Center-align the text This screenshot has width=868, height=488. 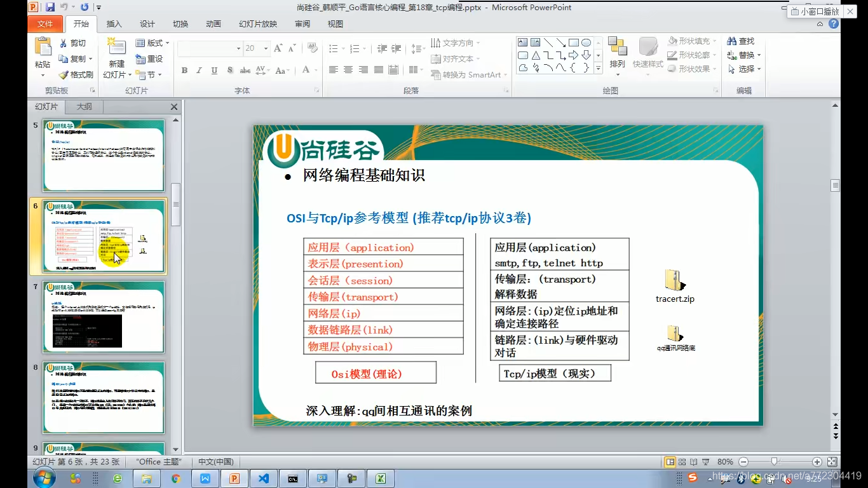(x=348, y=70)
